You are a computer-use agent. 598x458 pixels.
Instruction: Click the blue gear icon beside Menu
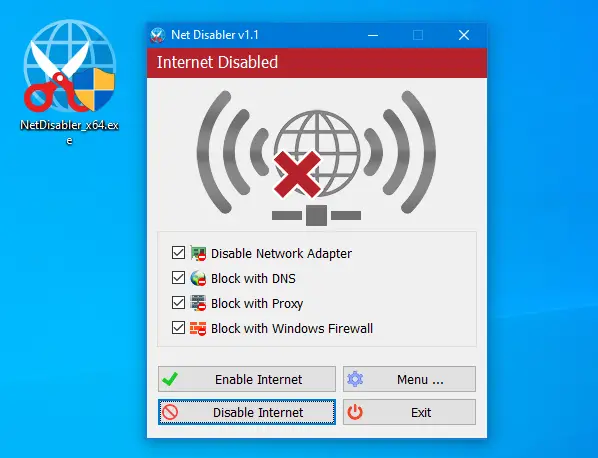click(x=355, y=379)
